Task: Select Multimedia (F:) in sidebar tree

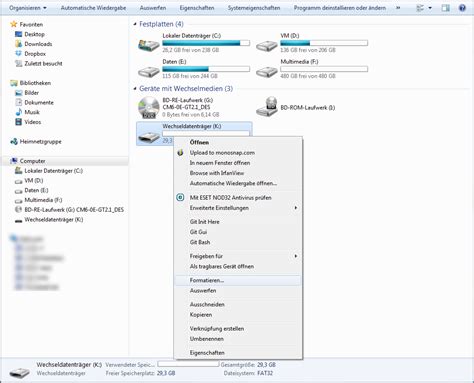Action: (43, 200)
